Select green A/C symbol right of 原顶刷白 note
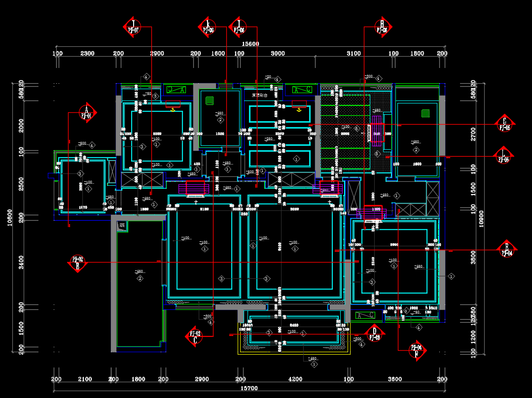Image resolution: width=532 pixels, height=398 pixels. [x=302, y=90]
